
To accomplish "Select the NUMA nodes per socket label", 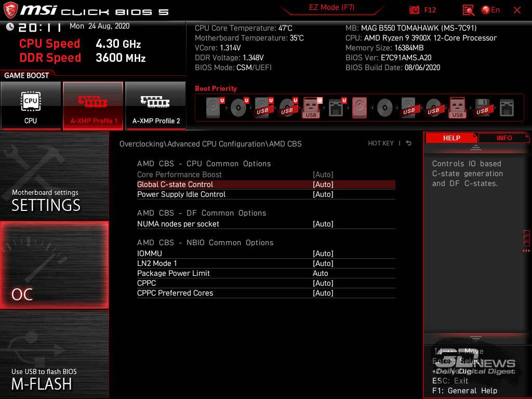I will [x=178, y=224].
